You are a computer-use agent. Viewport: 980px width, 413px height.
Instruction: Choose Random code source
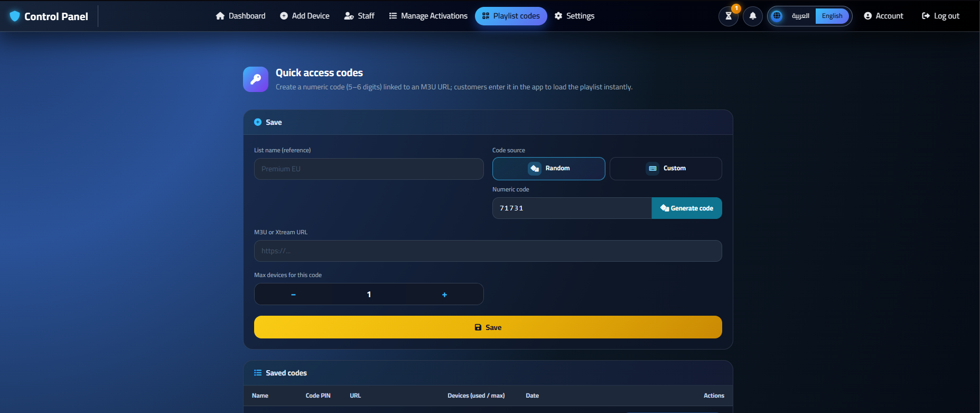pyautogui.click(x=549, y=169)
